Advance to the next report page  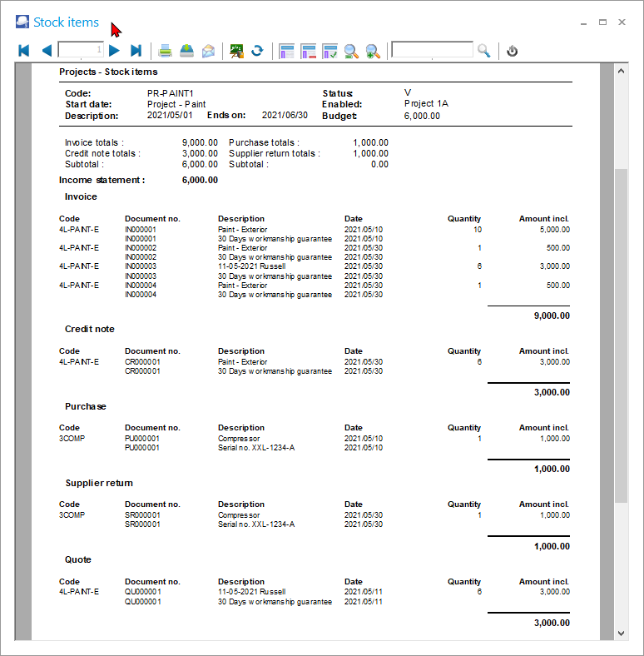[x=115, y=51]
